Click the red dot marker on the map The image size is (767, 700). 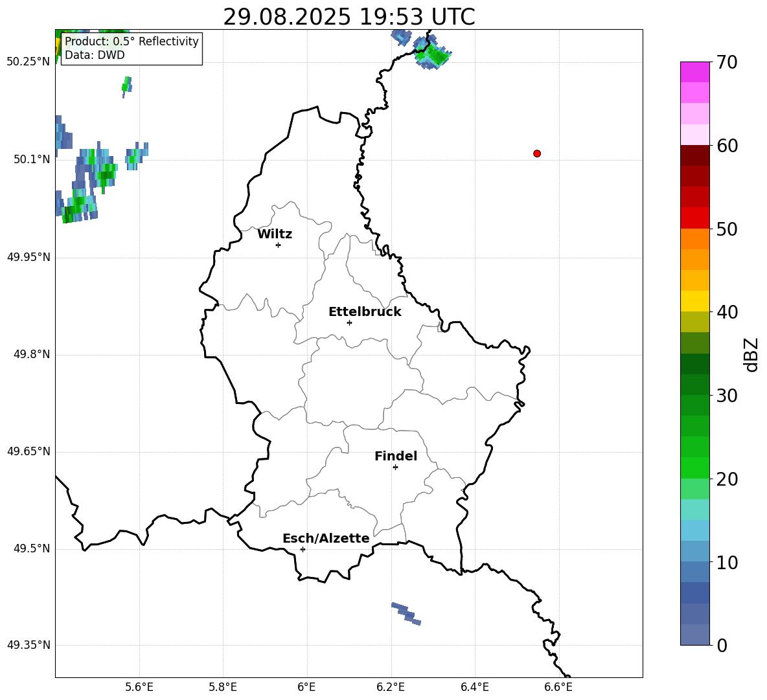537,153
